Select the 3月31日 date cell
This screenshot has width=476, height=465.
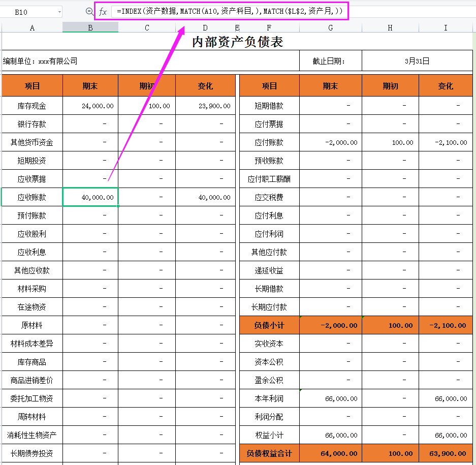coord(418,60)
